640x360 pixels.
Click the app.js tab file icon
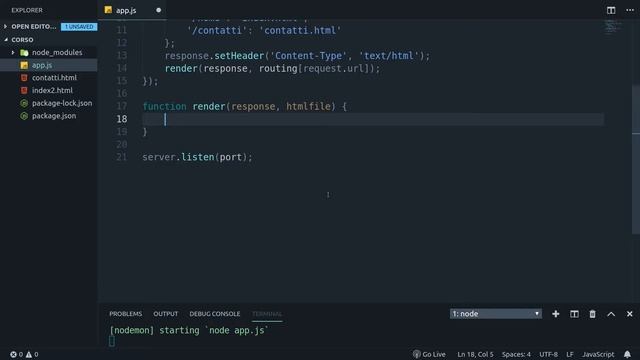(x=108, y=10)
